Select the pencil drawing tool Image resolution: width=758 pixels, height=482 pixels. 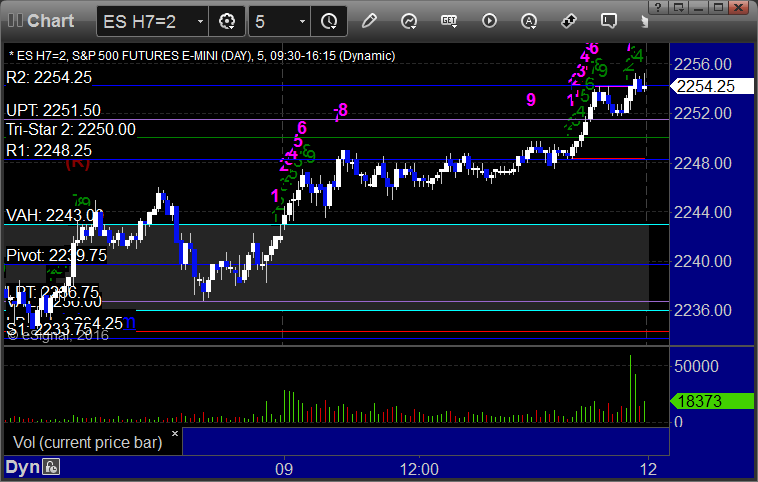pyautogui.click(x=369, y=21)
